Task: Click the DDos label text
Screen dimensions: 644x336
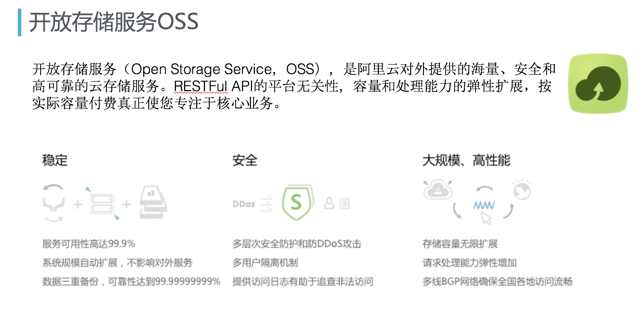Action: pos(244,204)
